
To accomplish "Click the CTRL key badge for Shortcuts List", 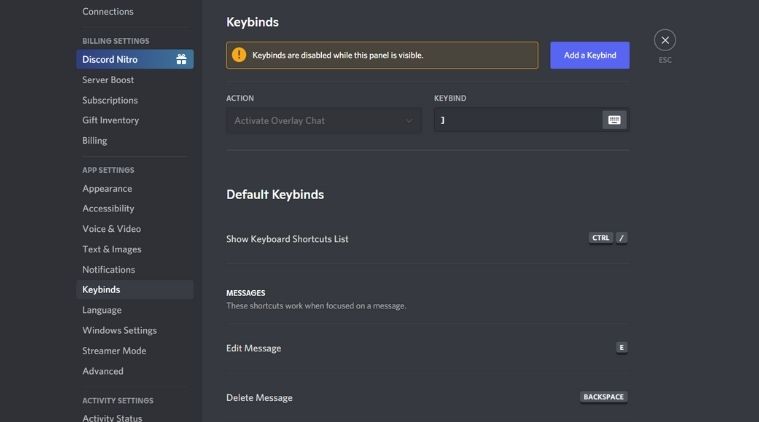I will [600, 239].
